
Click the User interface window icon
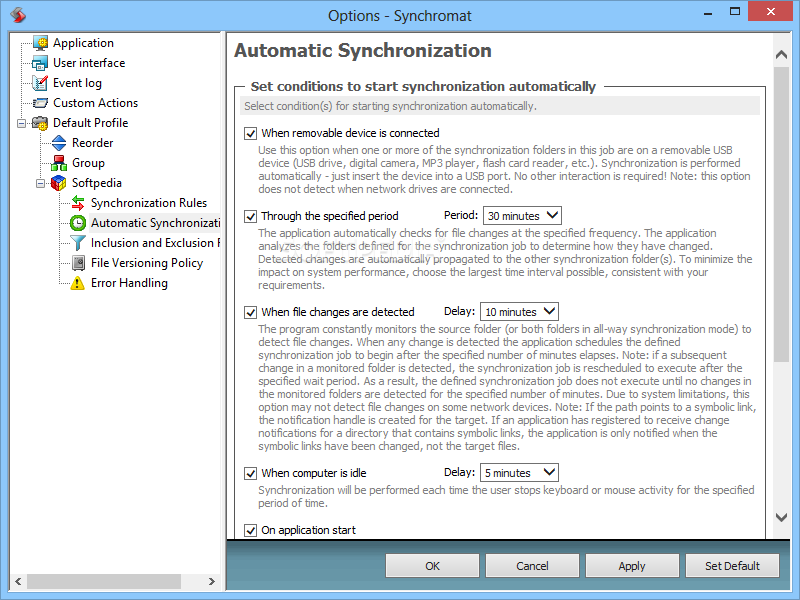coord(40,63)
